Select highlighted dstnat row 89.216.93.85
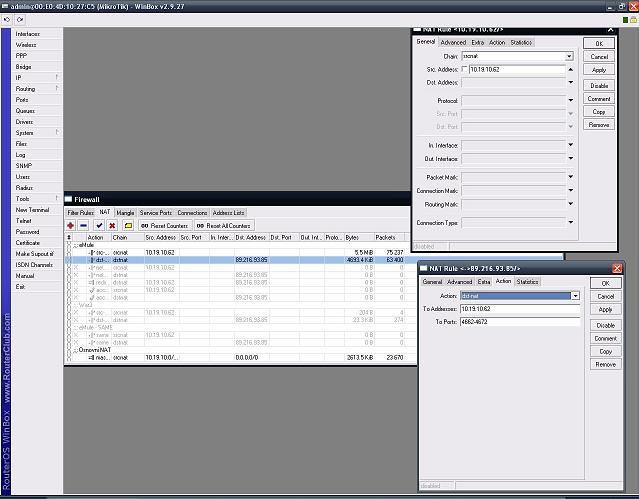Image resolution: width=639 pixels, height=499 pixels. click(240, 260)
